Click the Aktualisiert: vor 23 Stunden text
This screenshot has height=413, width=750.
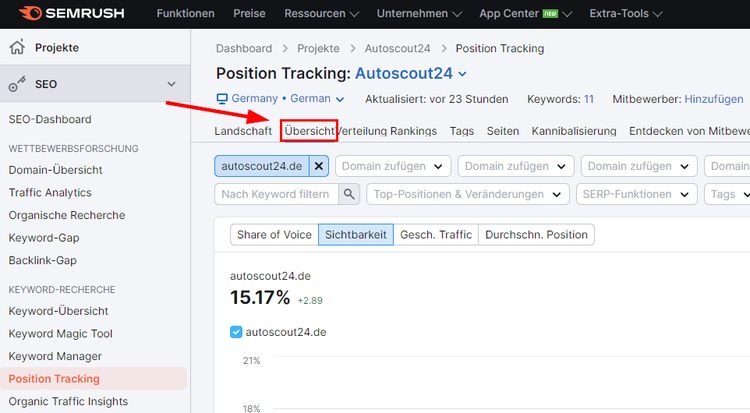click(436, 99)
